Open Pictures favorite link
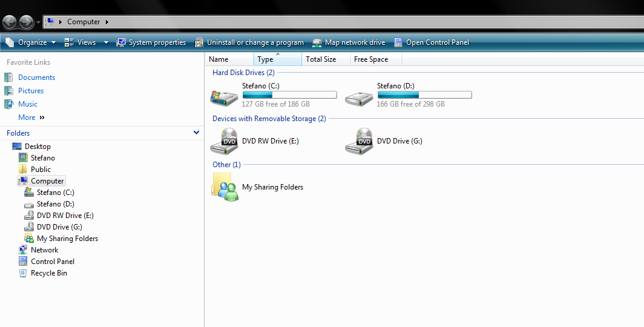This screenshot has width=644, height=327. [31, 91]
